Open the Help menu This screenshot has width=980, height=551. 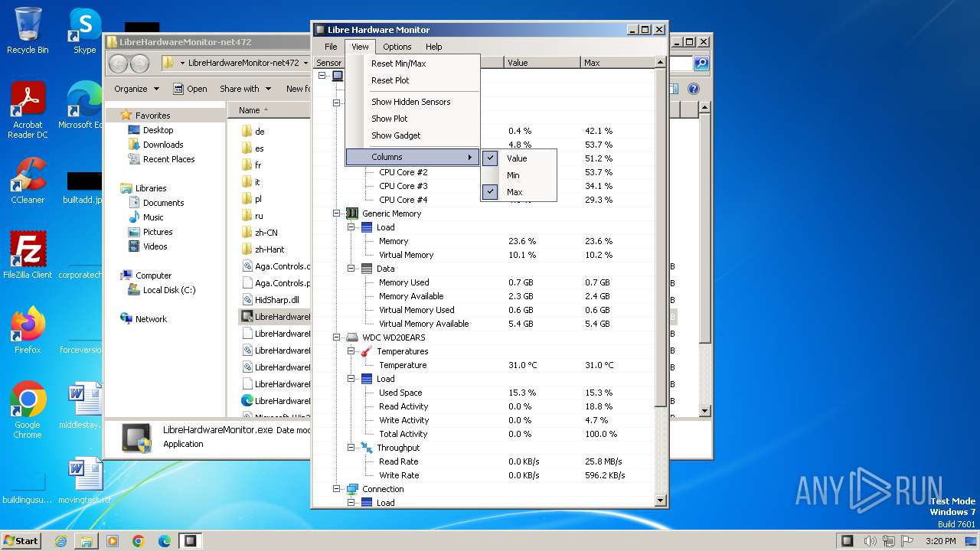(x=434, y=47)
